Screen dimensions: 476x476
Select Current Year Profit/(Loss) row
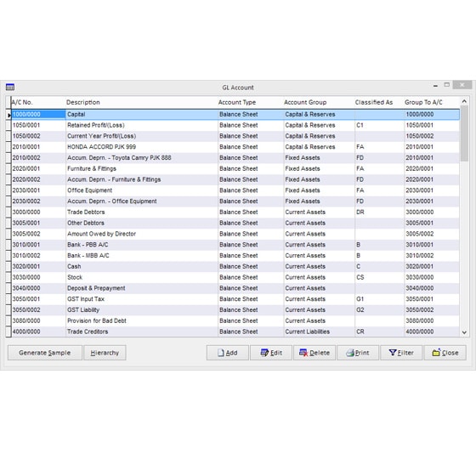[235, 136]
